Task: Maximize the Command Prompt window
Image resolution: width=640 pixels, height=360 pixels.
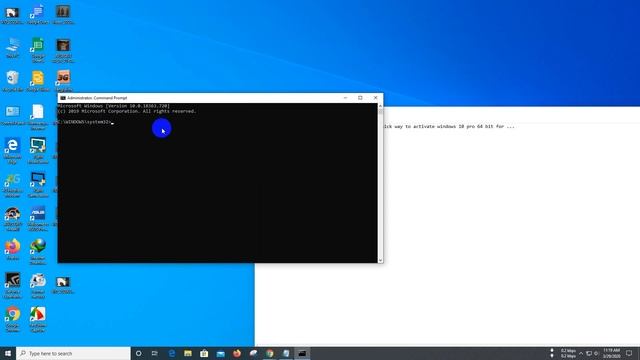Action: tap(360, 98)
